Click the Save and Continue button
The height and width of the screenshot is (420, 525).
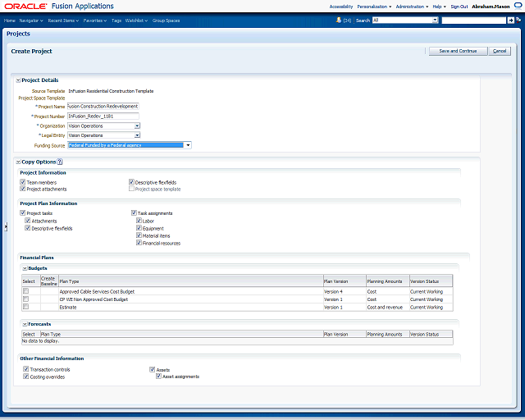[x=457, y=51]
